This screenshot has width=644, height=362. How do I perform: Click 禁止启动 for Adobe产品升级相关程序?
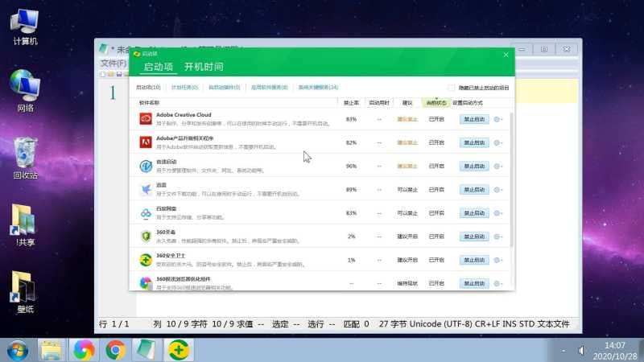click(474, 143)
